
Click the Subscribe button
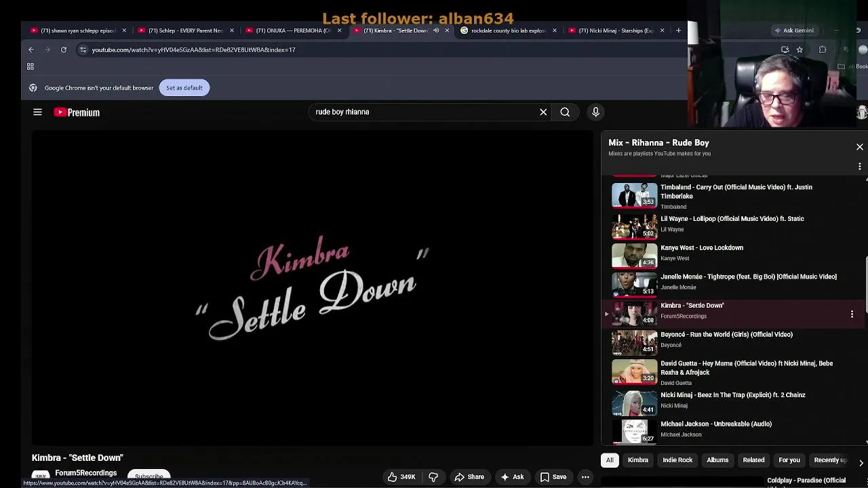click(149, 476)
